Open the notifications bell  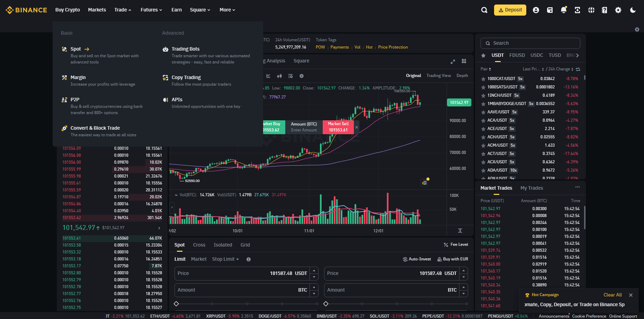click(564, 10)
